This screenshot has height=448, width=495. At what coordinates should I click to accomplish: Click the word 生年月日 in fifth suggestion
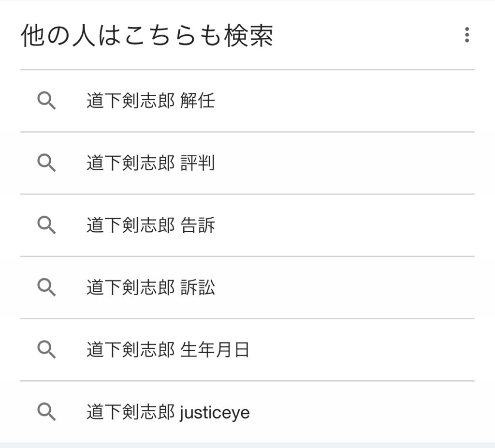tap(215, 350)
